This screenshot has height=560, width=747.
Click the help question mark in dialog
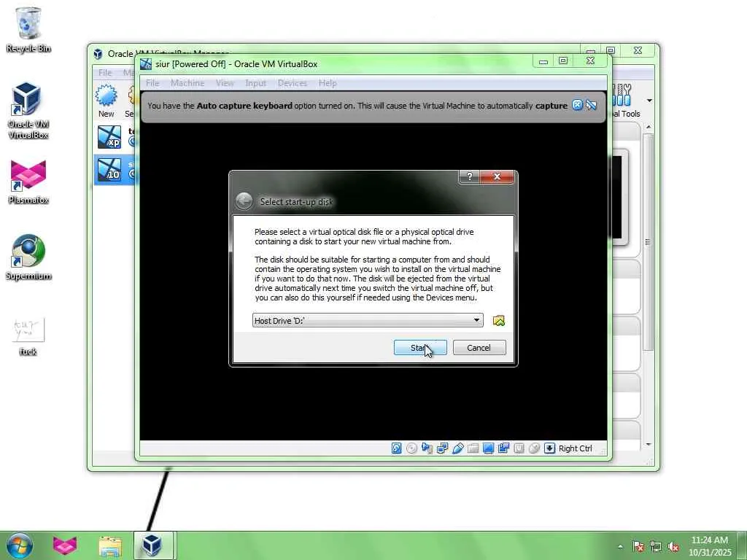pos(469,176)
